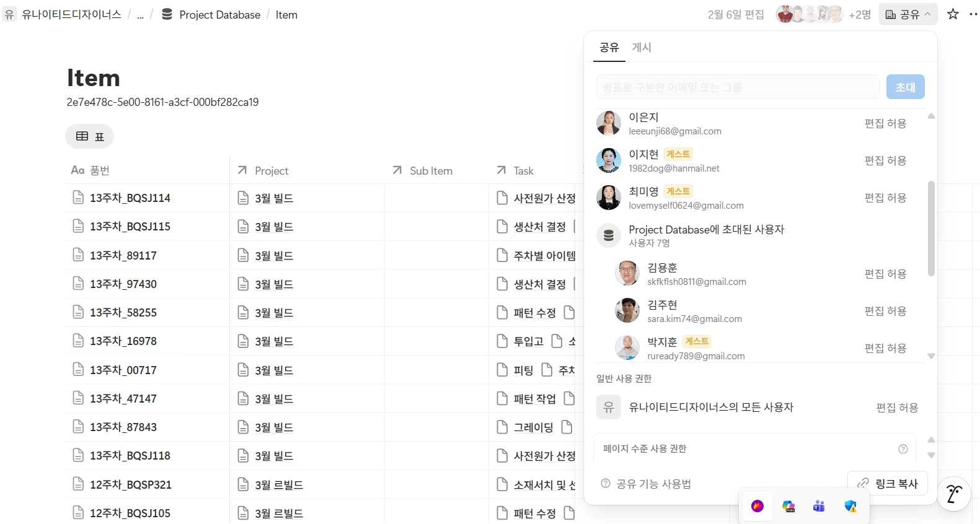Click the 링크 복사 copy link button
980x524 pixels.
tap(888, 483)
